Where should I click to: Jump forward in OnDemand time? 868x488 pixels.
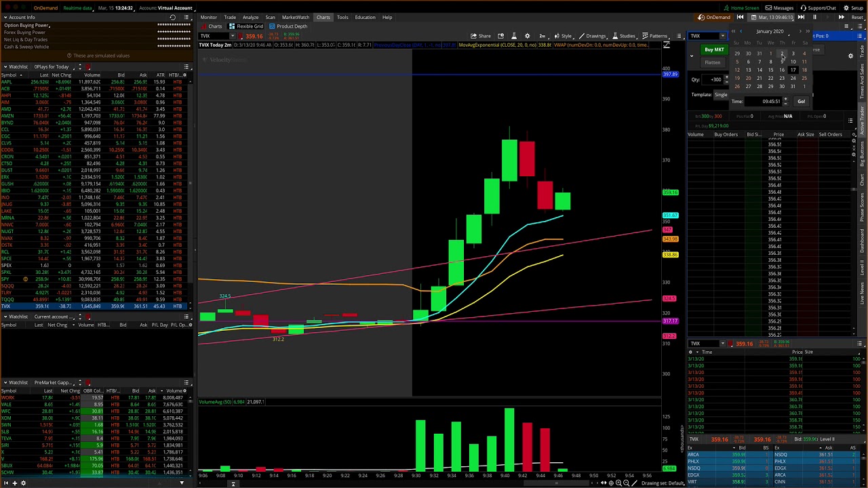pos(801,17)
